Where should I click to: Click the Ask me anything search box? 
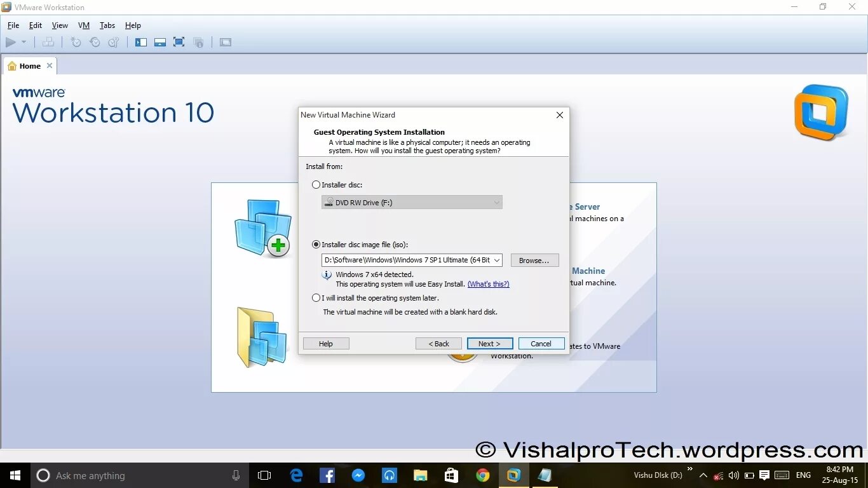point(140,475)
